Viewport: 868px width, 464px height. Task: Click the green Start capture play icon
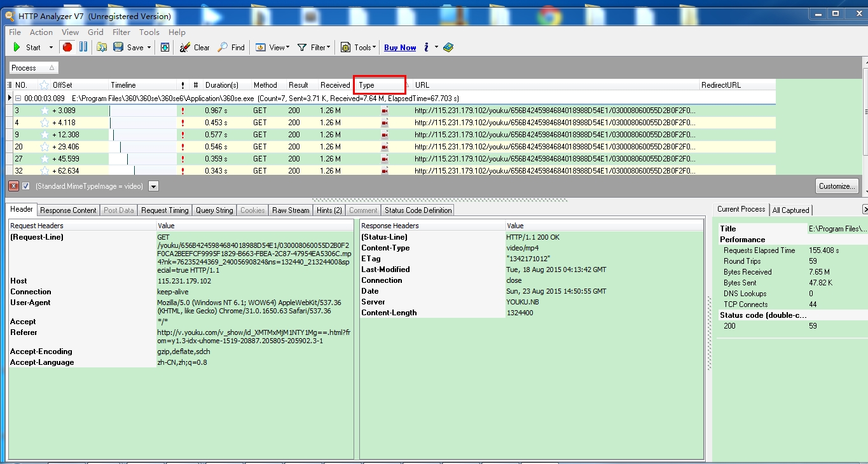point(17,47)
